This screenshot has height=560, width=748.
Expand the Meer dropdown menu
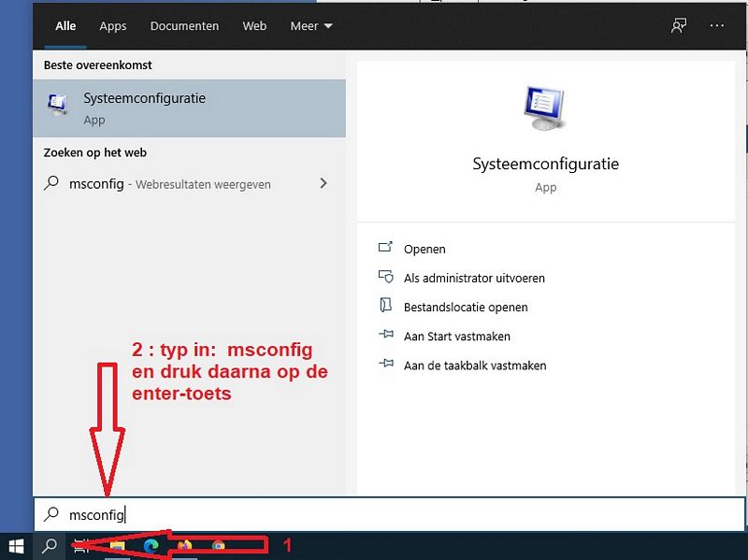coord(311,26)
